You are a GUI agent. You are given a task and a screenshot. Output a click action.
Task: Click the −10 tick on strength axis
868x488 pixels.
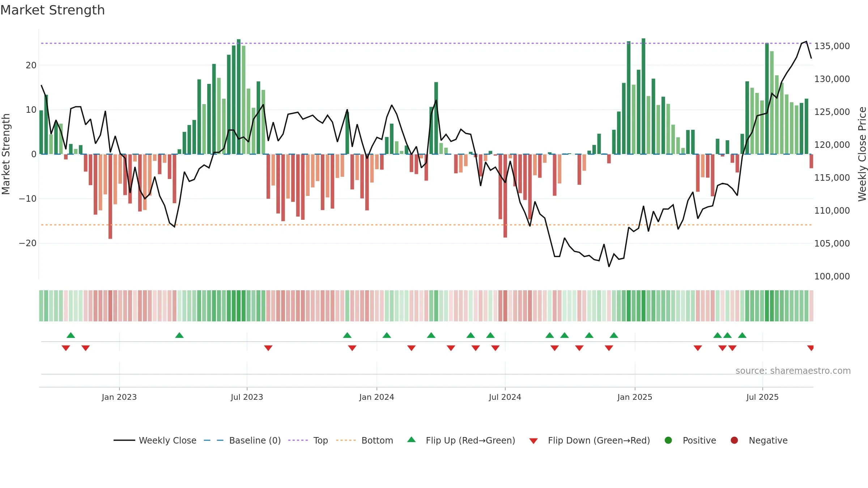point(28,199)
